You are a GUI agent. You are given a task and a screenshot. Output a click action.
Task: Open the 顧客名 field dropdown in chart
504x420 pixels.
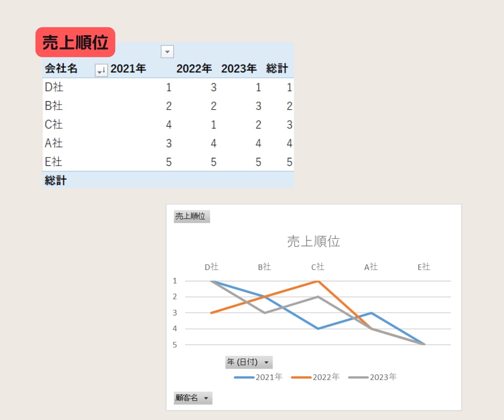point(193,398)
